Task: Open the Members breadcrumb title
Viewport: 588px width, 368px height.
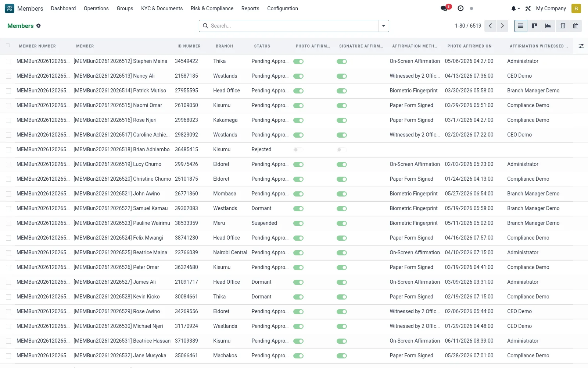Action: 21,26
